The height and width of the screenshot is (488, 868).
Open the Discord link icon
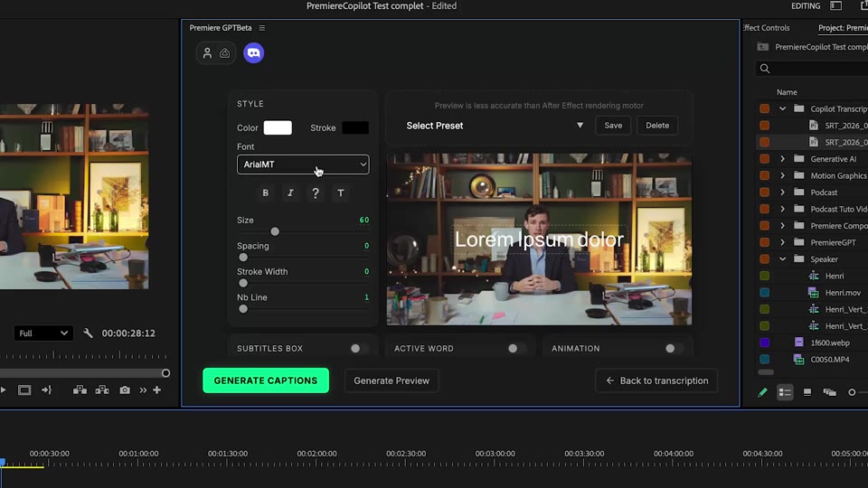[253, 53]
